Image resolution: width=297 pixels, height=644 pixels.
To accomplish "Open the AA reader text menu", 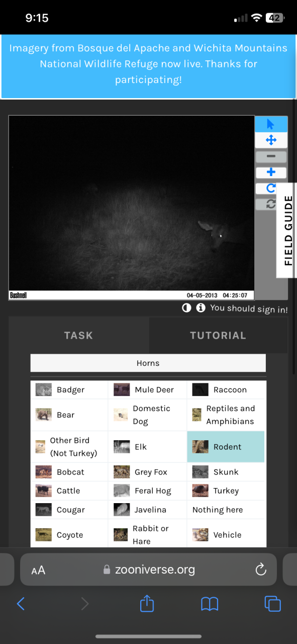I will coord(38,570).
